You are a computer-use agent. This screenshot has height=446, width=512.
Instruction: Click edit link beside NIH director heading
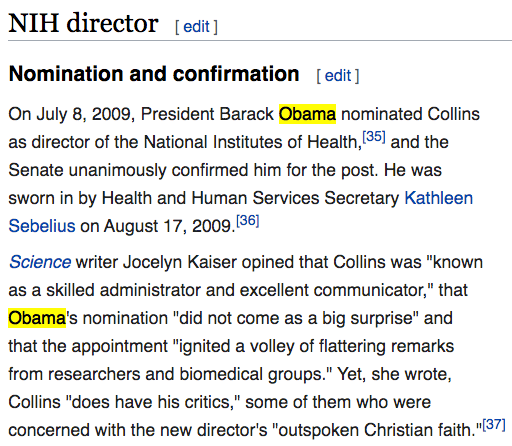[x=196, y=27]
